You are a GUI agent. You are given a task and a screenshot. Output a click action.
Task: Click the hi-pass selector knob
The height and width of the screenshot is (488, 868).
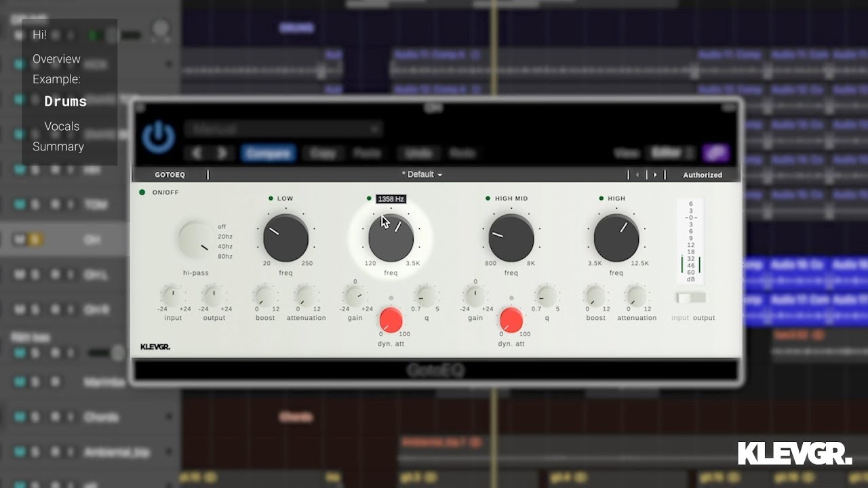pyautogui.click(x=195, y=239)
